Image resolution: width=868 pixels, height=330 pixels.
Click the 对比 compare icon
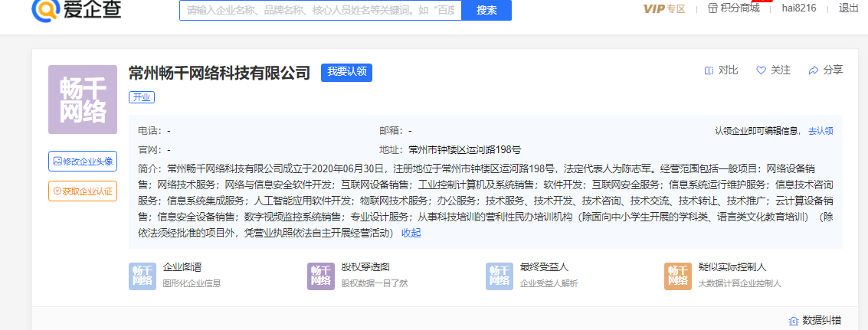coord(709,70)
